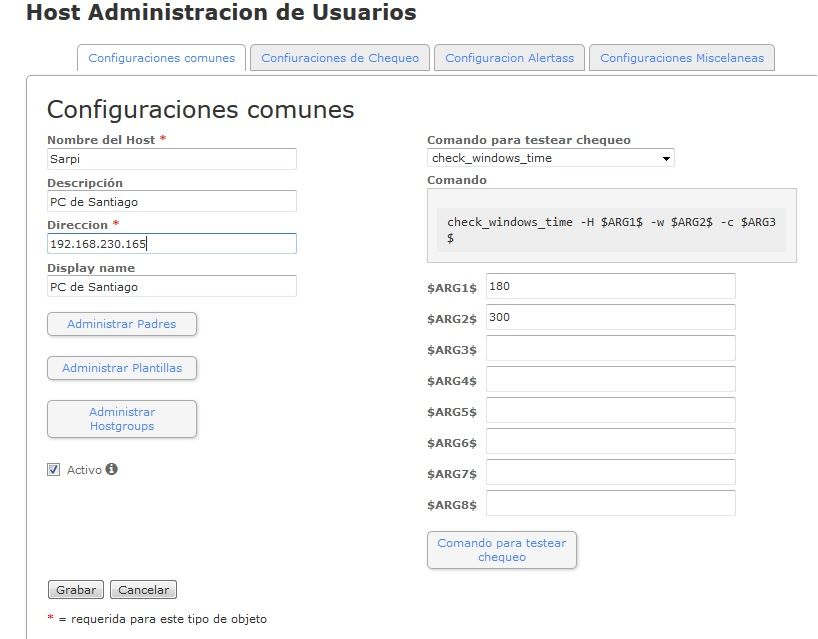Go to Configuraciones Miscelaneas tab
The image size is (818, 639).
coord(681,58)
